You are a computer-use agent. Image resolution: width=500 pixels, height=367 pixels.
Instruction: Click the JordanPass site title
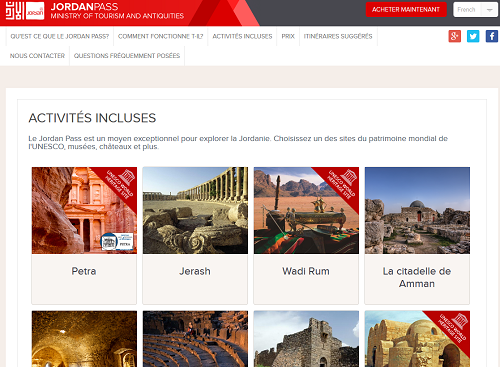(x=84, y=7)
